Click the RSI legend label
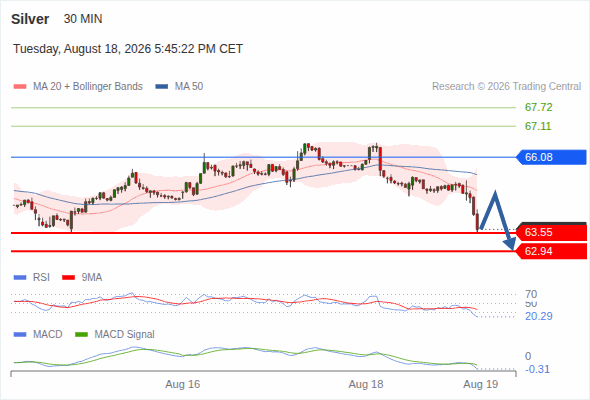The height and width of the screenshot is (400, 590). (x=41, y=278)
